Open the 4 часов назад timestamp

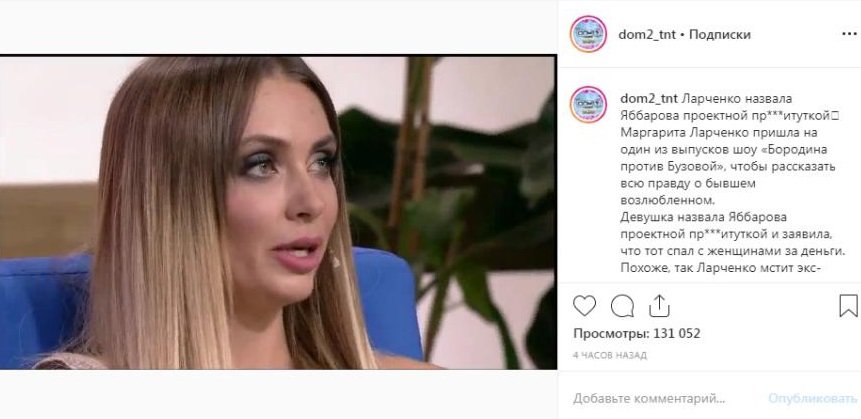coord(610,355)
